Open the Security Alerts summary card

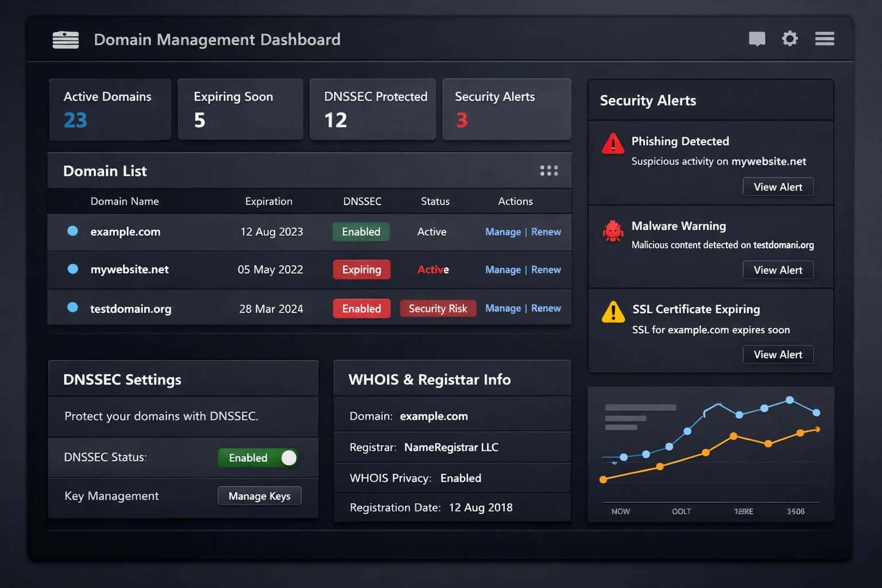[x=506, y=109]
